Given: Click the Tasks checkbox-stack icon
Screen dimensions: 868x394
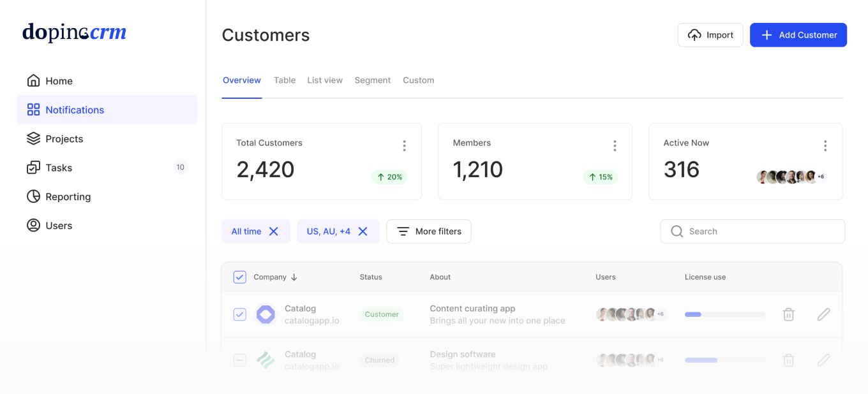Looking at the screenshot, I should tap(33, 168).
